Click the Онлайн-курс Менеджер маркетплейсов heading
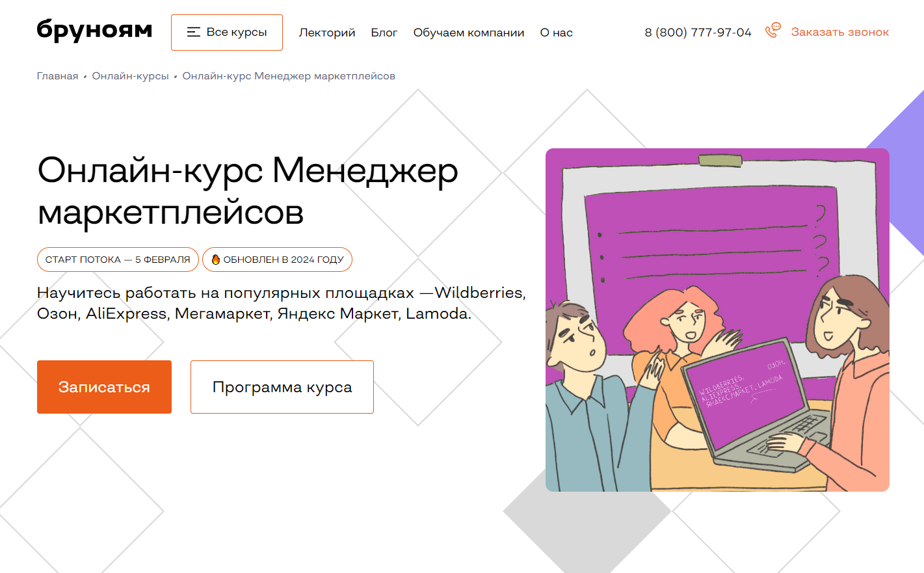Image resolution: width=924 pixels, height=573 pixels. pos(248,191)
